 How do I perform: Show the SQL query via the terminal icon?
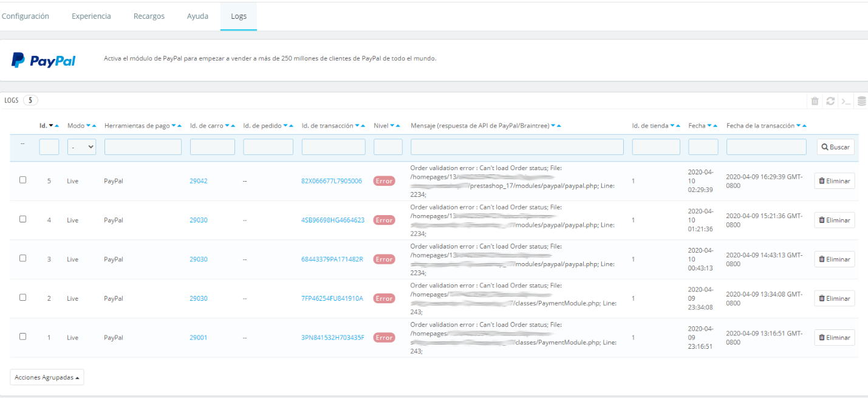coord(846,101)
